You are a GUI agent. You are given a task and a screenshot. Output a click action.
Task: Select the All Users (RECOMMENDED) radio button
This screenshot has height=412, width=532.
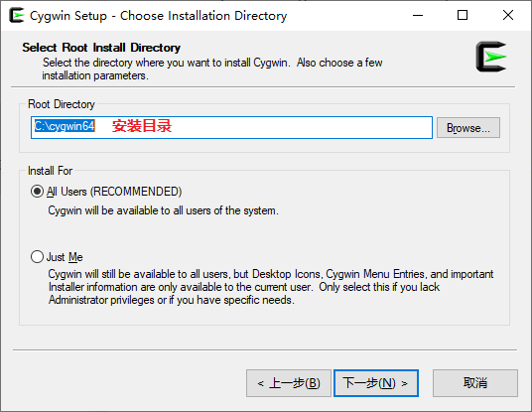click(x=37, y=192)
